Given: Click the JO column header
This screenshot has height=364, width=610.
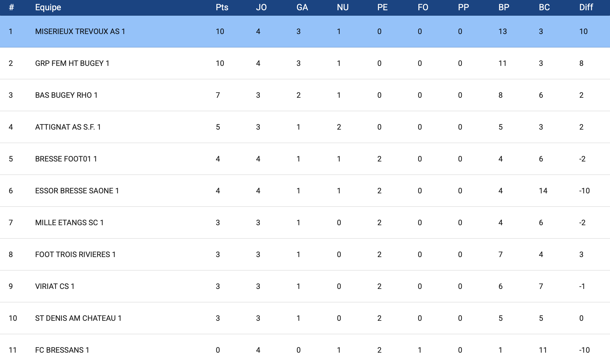Looking at the screenshot, I should point(261,7).
